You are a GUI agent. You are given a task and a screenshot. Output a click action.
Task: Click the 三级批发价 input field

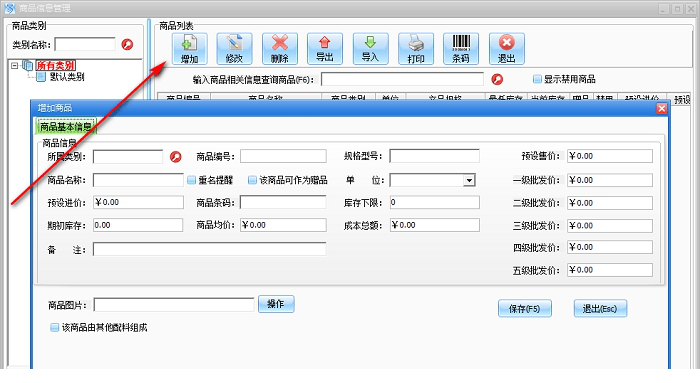(610, 225)
